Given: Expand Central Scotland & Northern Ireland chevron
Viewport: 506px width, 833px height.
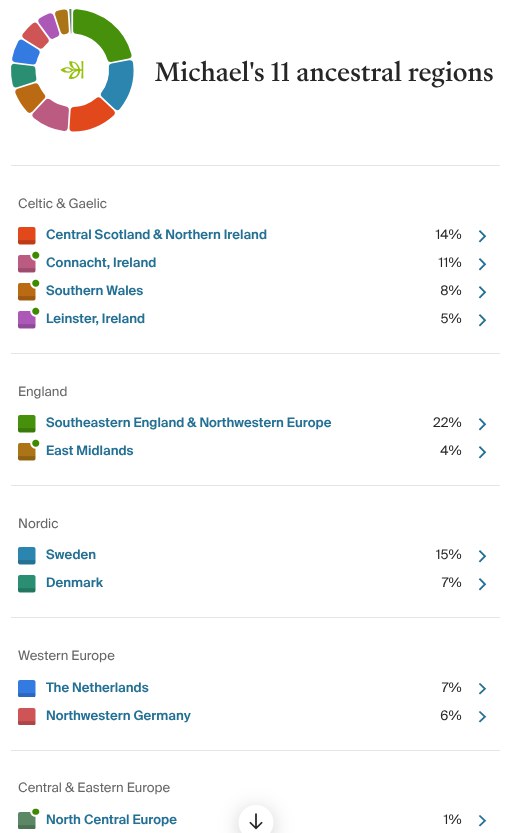Looking at the screenshot, I should pos(482,236).
